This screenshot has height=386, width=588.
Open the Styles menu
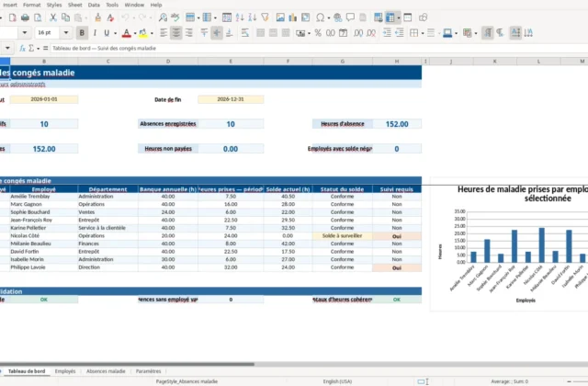(x=54, y=5)
